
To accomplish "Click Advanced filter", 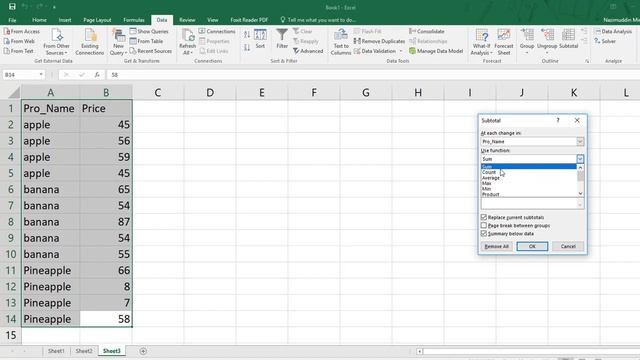I will [x=308, y=51].
